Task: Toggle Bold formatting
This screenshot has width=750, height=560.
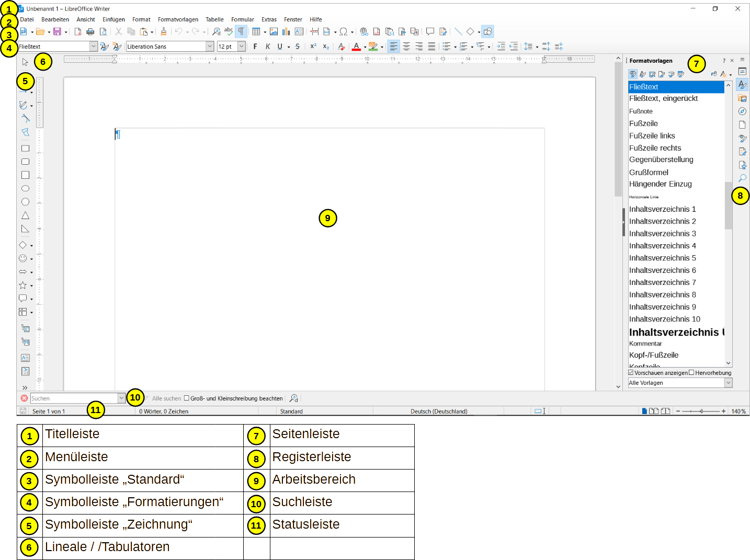Action: (255, 47)
